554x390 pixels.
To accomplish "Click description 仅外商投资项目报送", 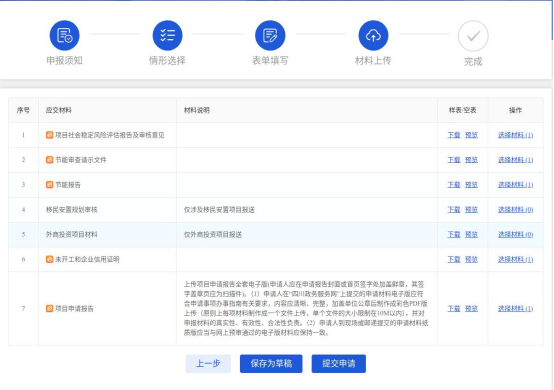I will [213, 234].
